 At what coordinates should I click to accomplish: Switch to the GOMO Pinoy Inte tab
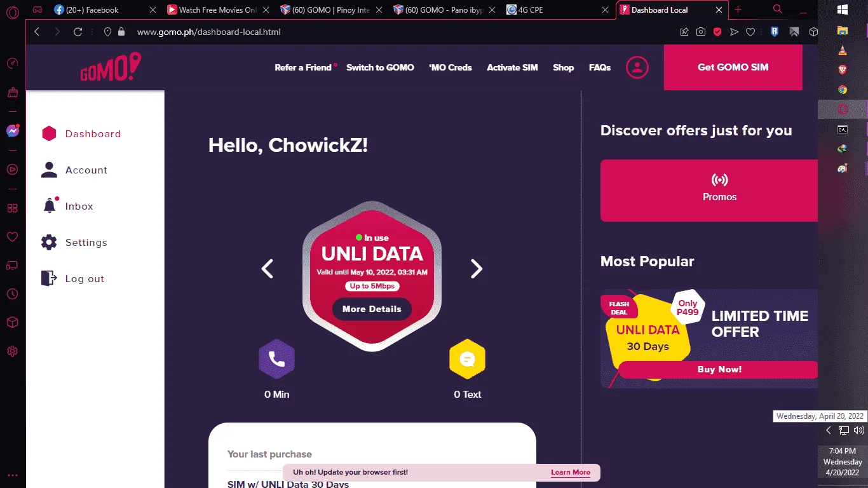[x=331, y=10]
